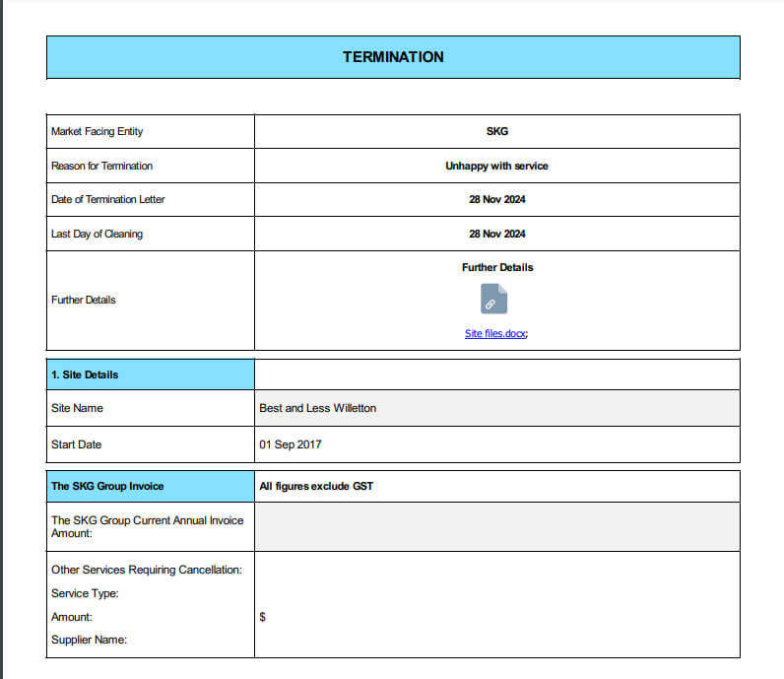Click the 'Supplier Name:' label
784x679 pixels.
point(89,640)
